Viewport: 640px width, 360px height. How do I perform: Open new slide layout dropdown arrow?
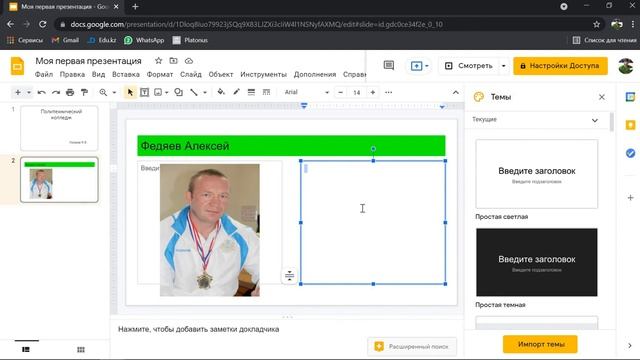tap(29, 92)
